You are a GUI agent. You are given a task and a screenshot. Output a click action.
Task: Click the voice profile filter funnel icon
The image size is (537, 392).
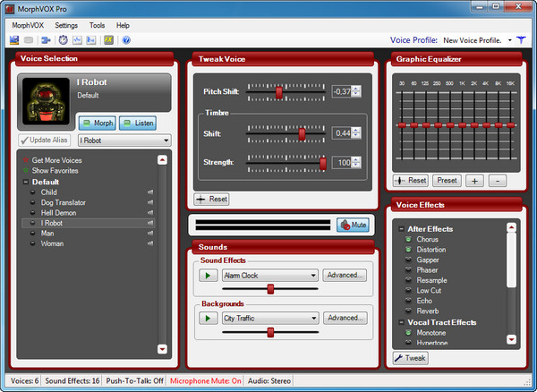coord(521,40)
